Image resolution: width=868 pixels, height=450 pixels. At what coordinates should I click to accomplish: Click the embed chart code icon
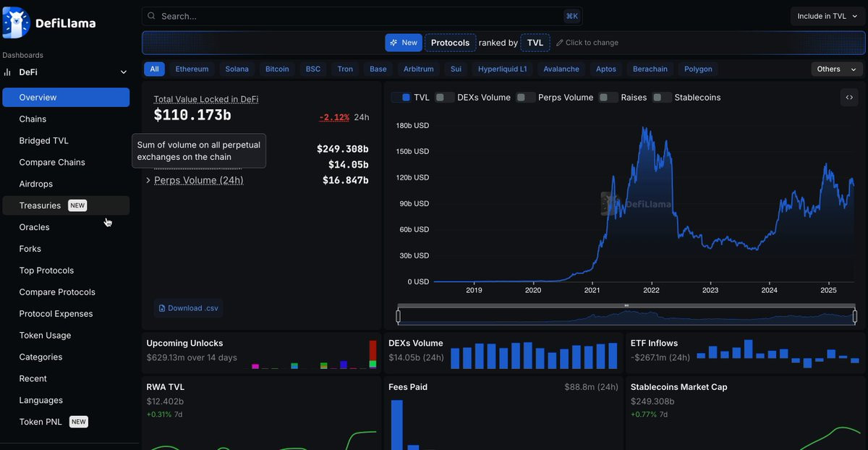[848, 98]
